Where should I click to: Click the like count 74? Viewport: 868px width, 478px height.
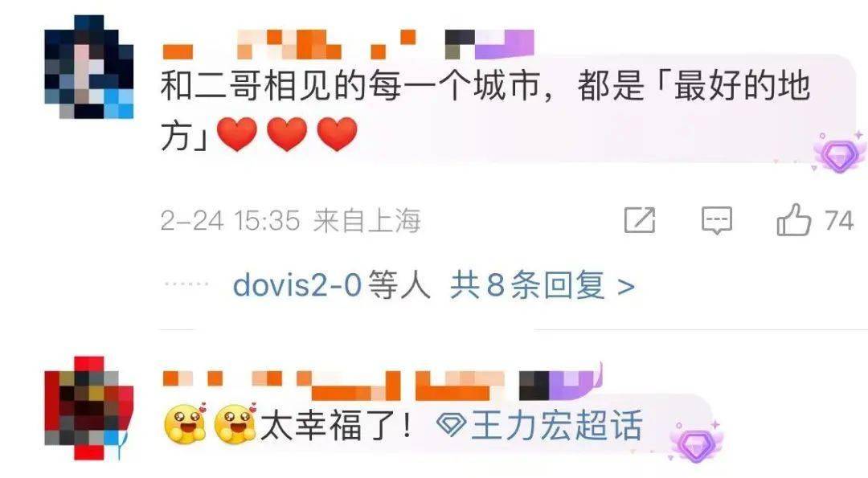pyautogui.click(x=838, y=220)
